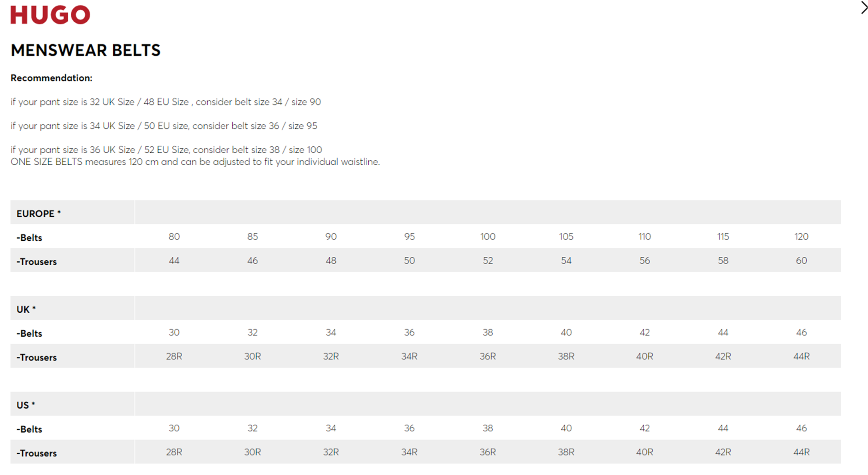Select the Recommendation label
This screenshot has width=868, height=475.
pos(51,78)
